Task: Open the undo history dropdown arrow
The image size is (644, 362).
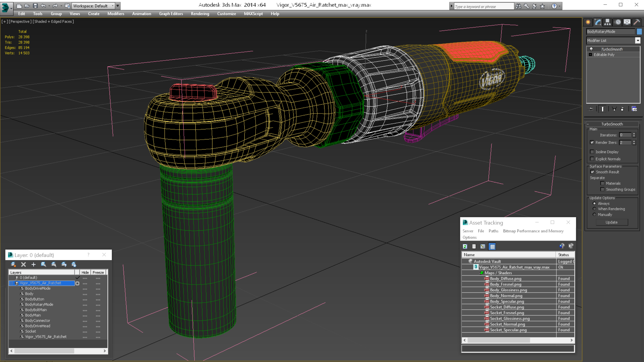Action: tap(49, 6)
